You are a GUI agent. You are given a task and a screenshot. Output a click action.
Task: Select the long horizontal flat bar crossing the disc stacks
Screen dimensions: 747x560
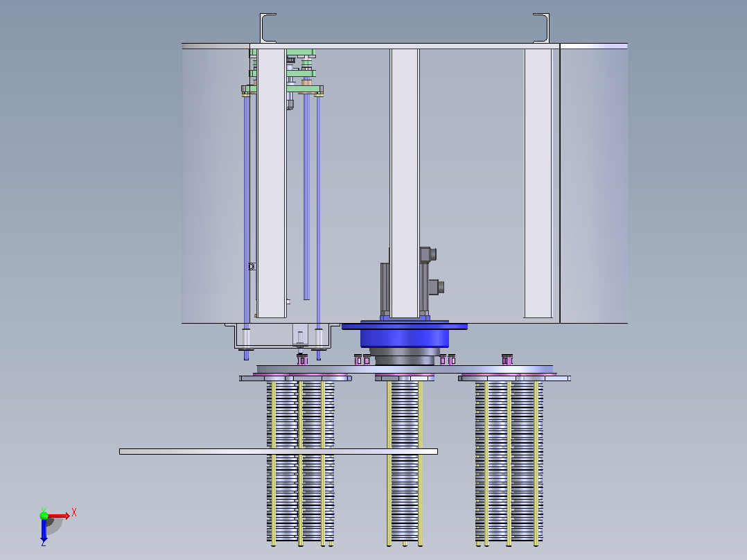[x=279, y=451]
